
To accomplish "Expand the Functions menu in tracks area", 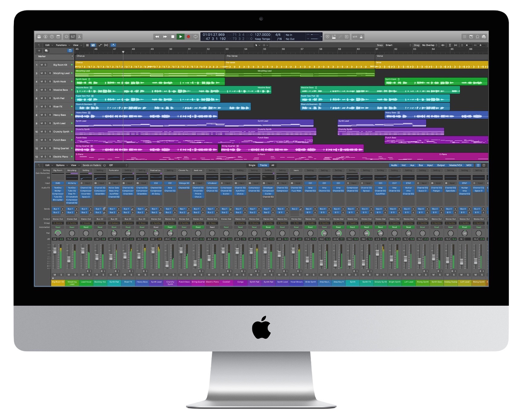I will (63, 45).
